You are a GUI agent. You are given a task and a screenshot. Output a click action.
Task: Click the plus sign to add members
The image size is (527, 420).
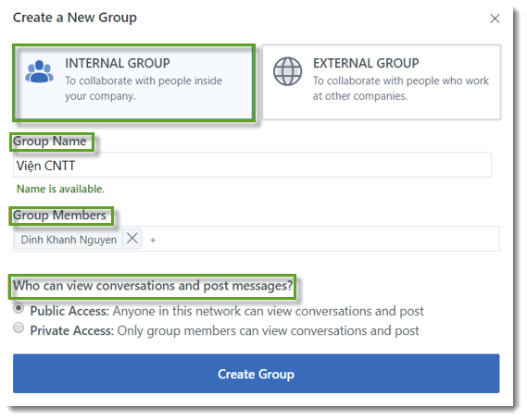point(153,240)
